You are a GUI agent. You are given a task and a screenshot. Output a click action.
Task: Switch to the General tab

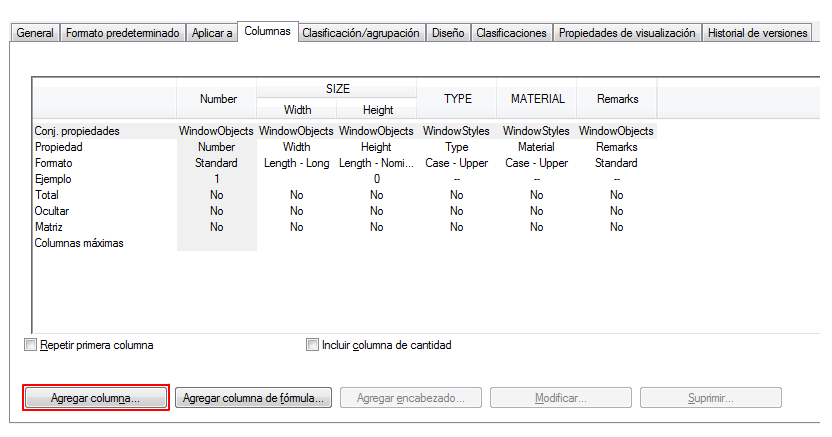[x=35, y=33]
